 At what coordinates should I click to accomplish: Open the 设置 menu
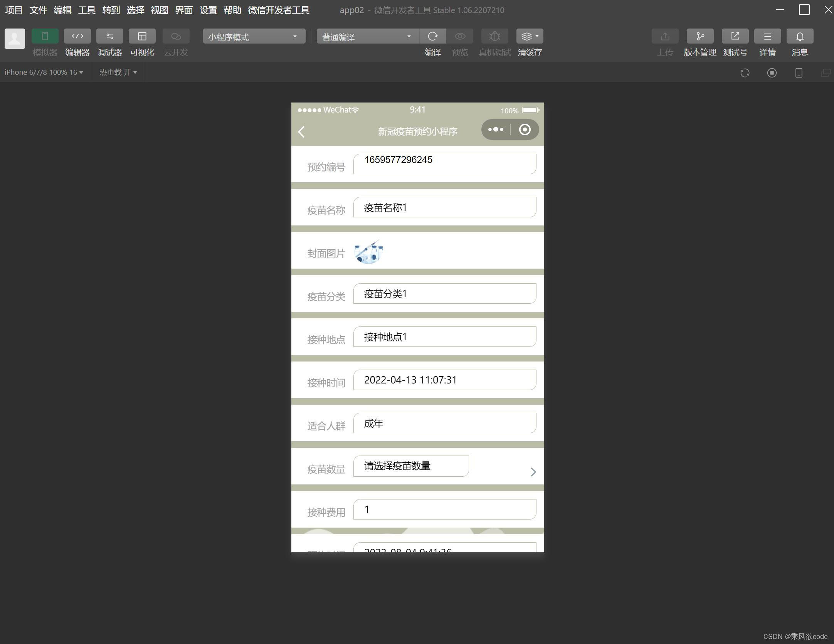coord(208,10)
